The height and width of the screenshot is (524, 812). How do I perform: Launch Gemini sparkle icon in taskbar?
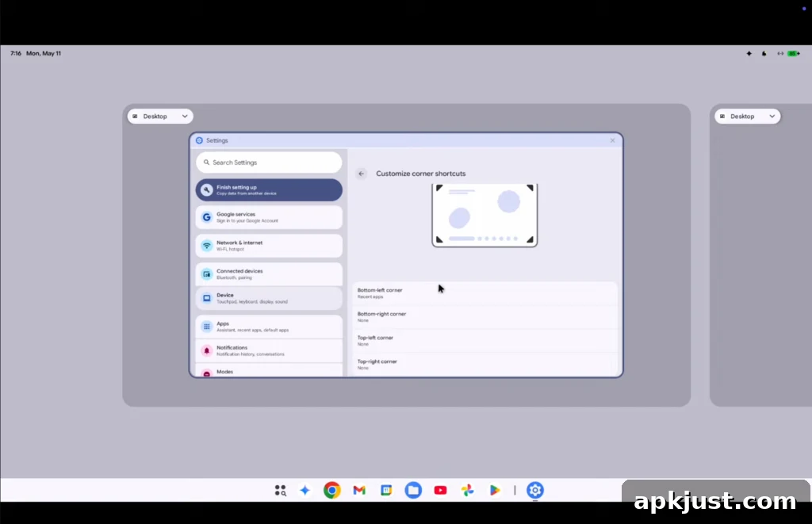305,491
